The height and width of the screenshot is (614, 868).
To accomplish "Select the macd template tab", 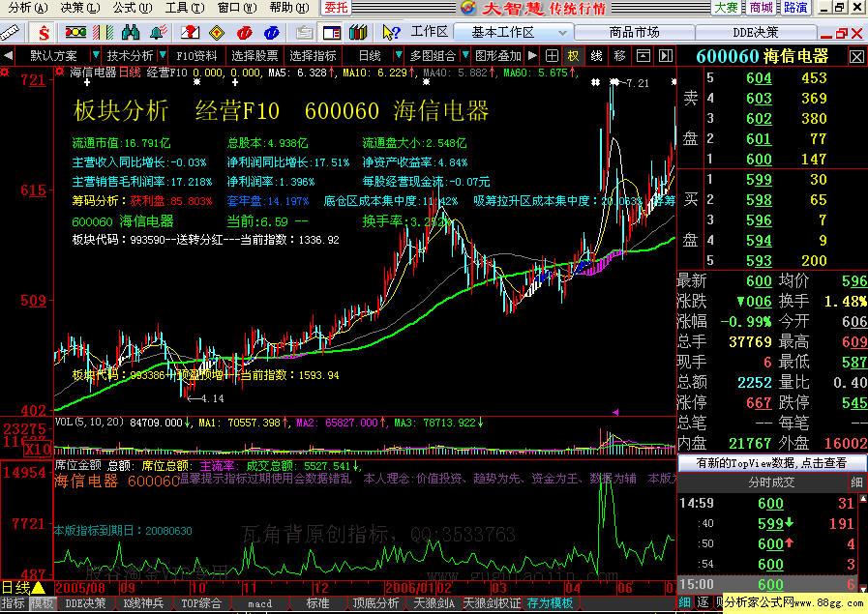I will [x=259, y=603].
